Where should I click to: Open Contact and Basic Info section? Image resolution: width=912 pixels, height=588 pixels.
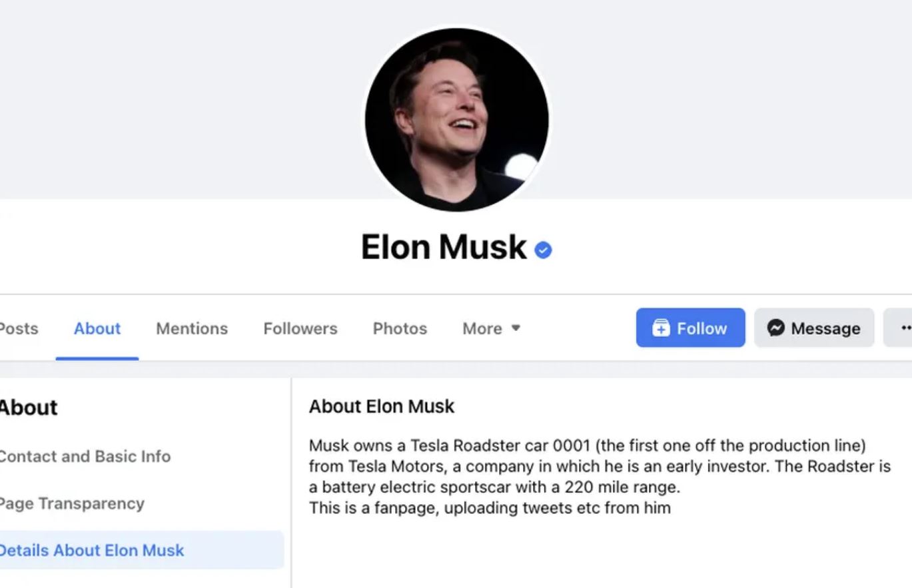(x=85, y=457)
